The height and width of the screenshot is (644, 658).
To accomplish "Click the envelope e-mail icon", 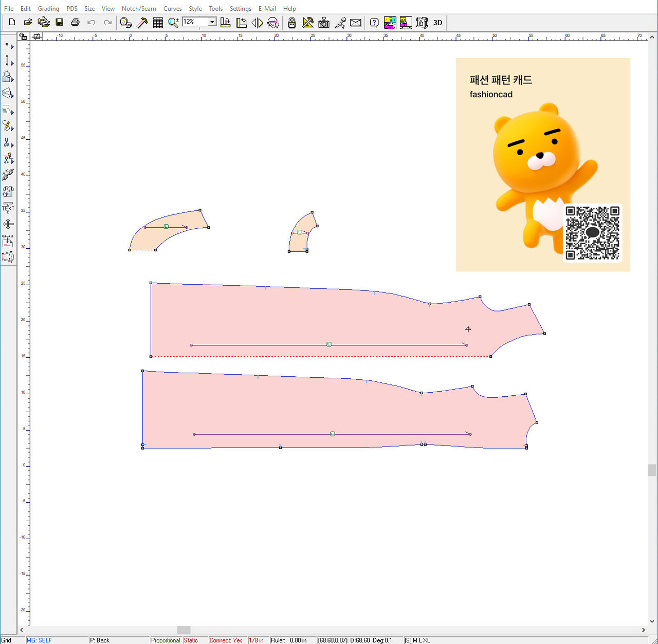I will 355,23.
